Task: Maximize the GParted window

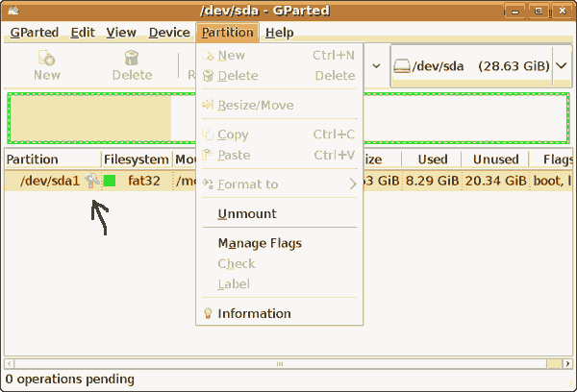Action: pos(539,11)
